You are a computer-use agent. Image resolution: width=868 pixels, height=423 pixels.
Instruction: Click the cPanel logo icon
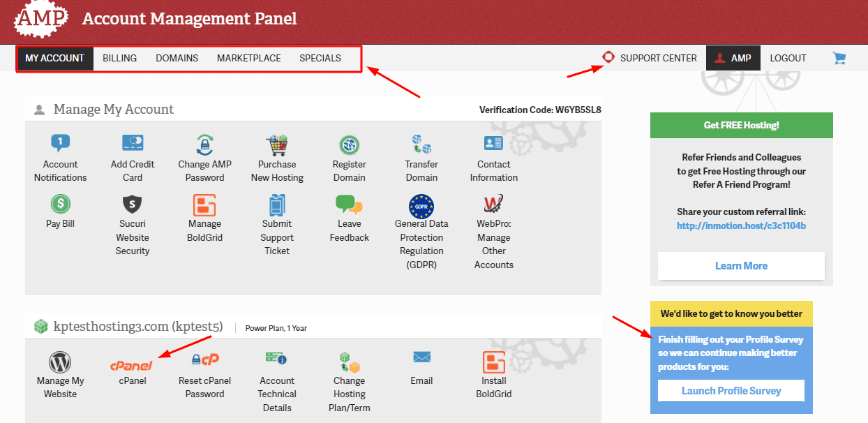[x=132, y=364]
